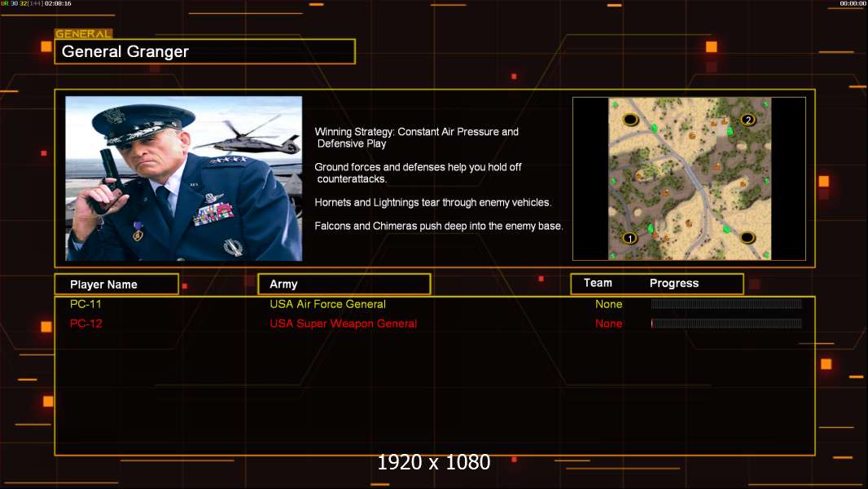Click the Player Name column header

pyautogui.click(x=103, y=284)
